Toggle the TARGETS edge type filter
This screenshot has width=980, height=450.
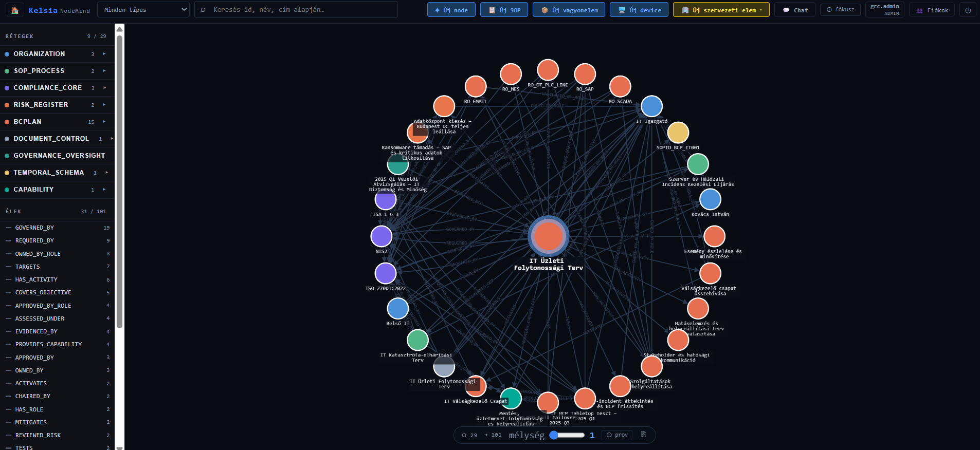(57, 267)
